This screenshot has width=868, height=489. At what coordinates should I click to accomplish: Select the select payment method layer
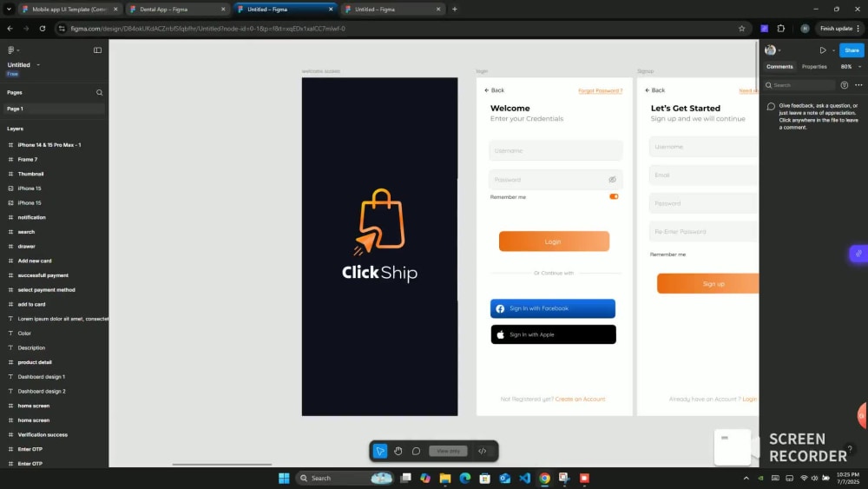[47, 289]
